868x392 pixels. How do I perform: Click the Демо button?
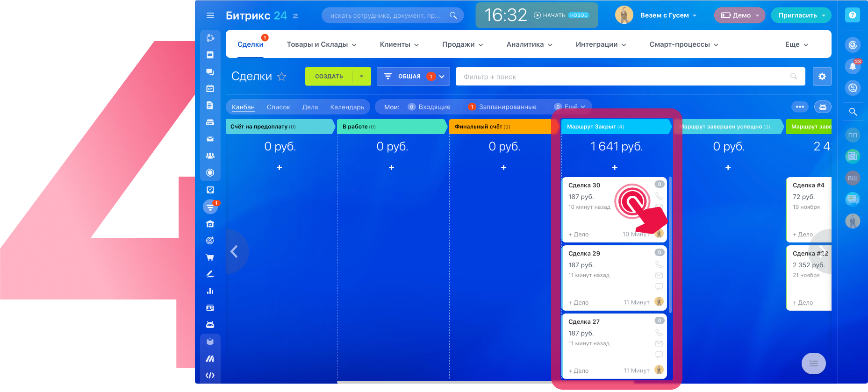pyautogui.click(x=740, y=15)
